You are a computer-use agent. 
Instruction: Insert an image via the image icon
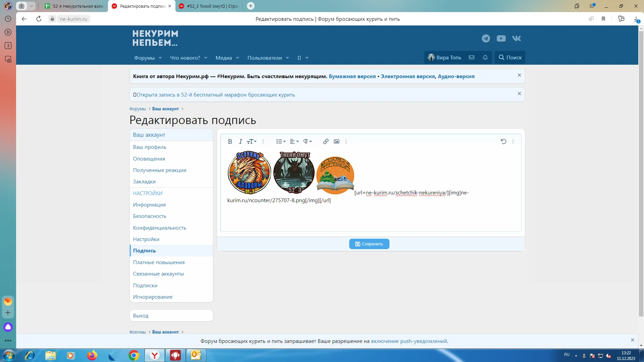(336, 141)
